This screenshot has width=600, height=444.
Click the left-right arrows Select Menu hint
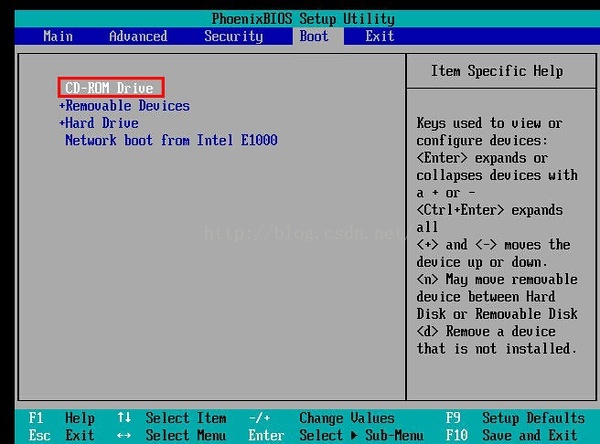171,435
